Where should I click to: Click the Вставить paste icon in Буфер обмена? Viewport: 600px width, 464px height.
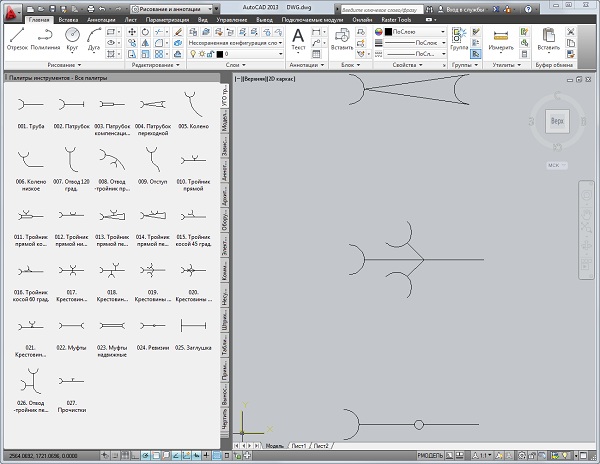pyautogui.click(x=549, y=37)
